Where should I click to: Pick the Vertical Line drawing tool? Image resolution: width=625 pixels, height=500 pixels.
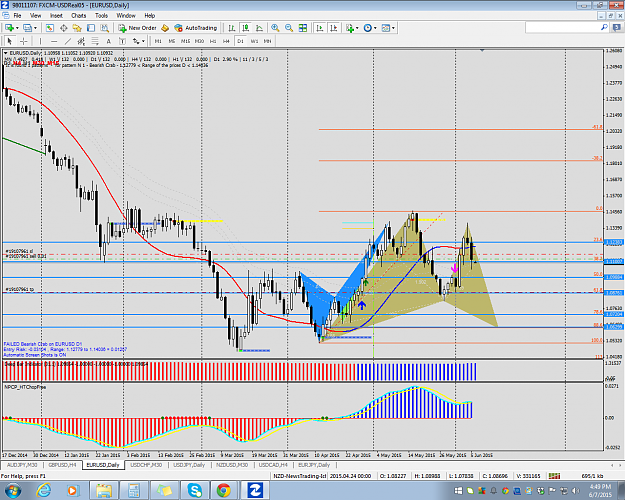40,41
